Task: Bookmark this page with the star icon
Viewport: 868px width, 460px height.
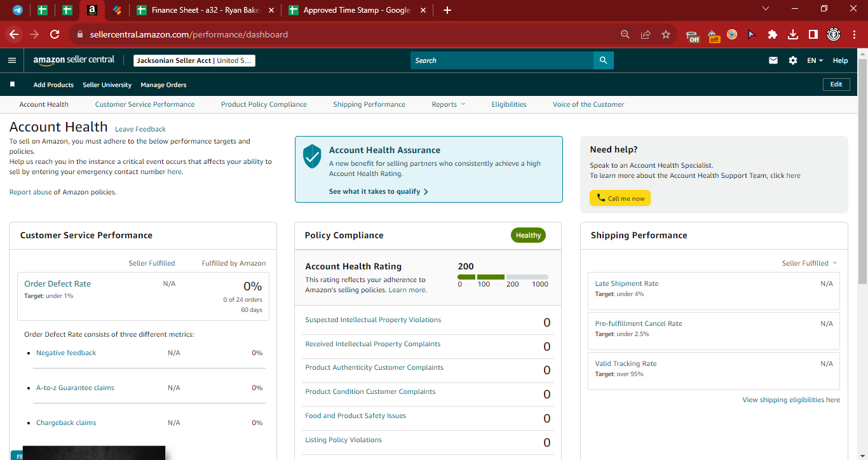Action: (x=666, y=34)
